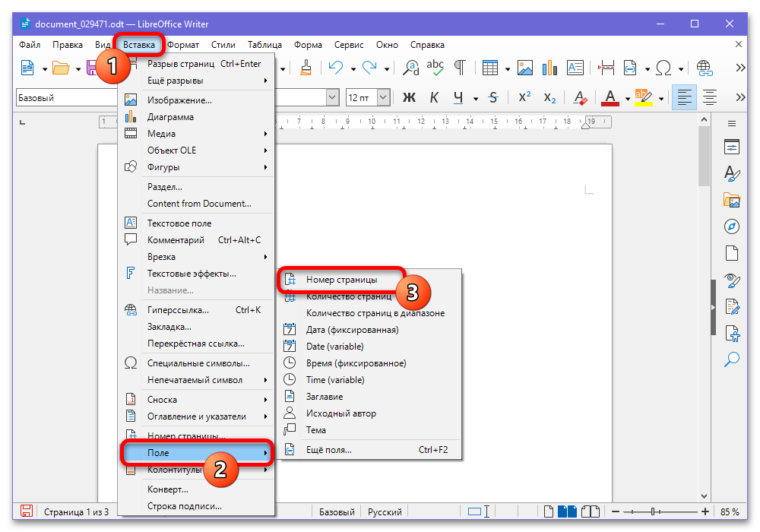760x532 pixels.
Task: Open the Формат menu
Action: coord(183,45)
